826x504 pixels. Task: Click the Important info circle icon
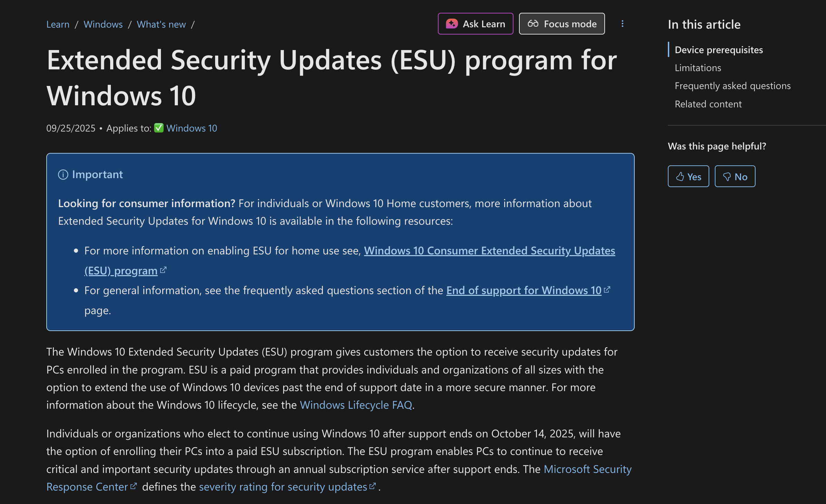(x=63, y=175)
